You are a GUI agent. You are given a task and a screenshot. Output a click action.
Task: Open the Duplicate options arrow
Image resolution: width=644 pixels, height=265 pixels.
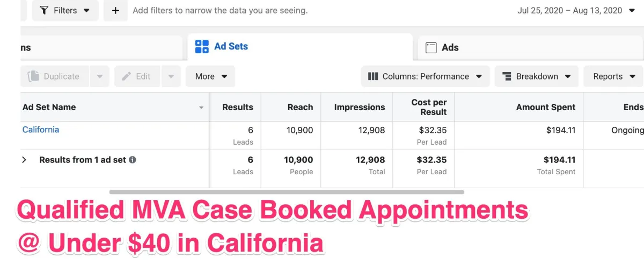[100, 76]
